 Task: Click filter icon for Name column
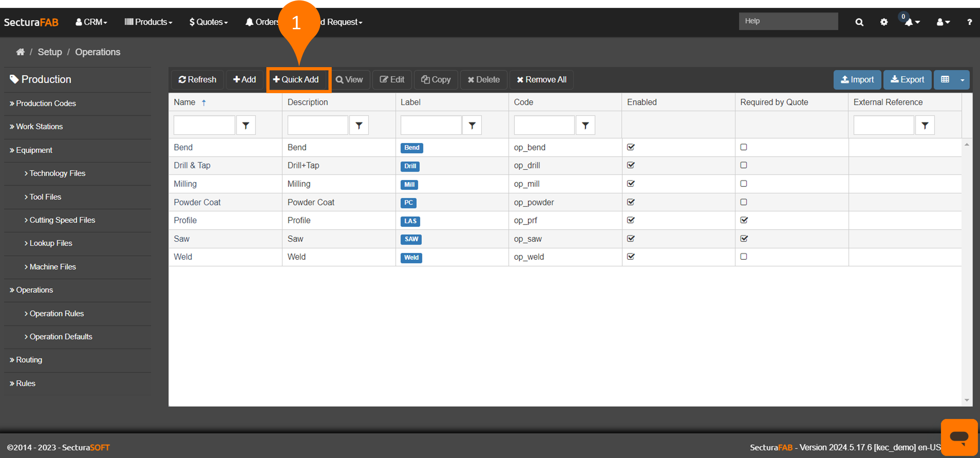pyautogui.click(x=246, y=126)
